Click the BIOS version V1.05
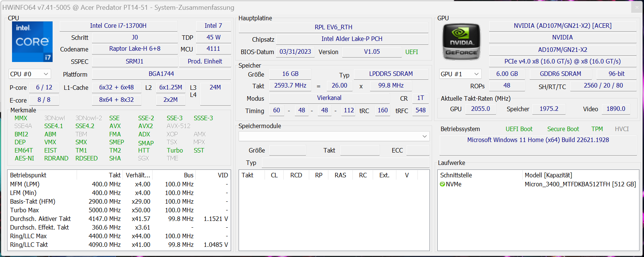Screen dimensions: 644x257 [372, 51]
